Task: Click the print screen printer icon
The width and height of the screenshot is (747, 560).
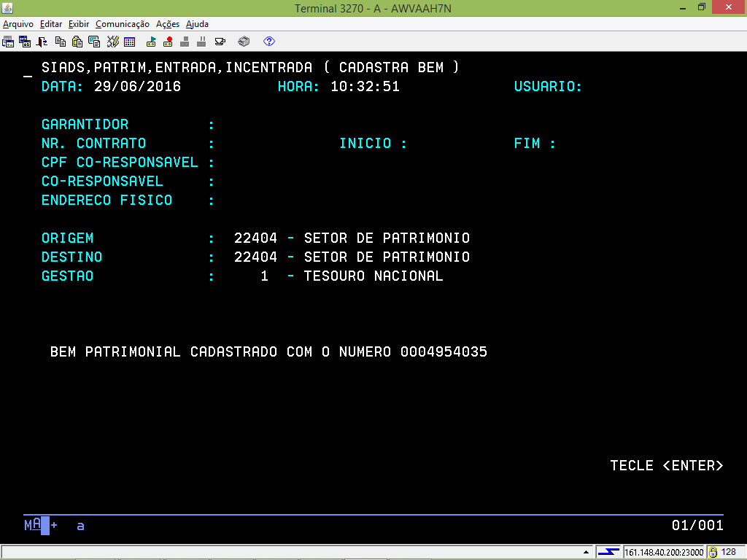Action: coord(244,42)
